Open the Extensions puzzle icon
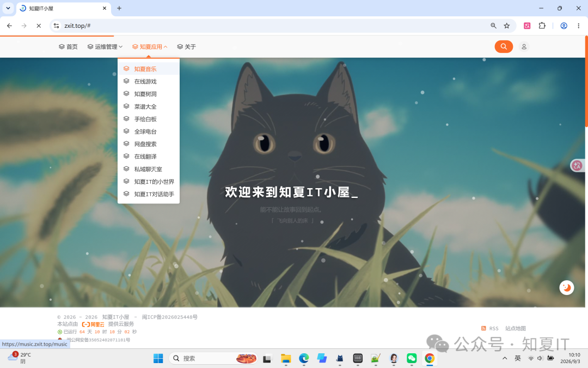 click(x=542, y=26)
